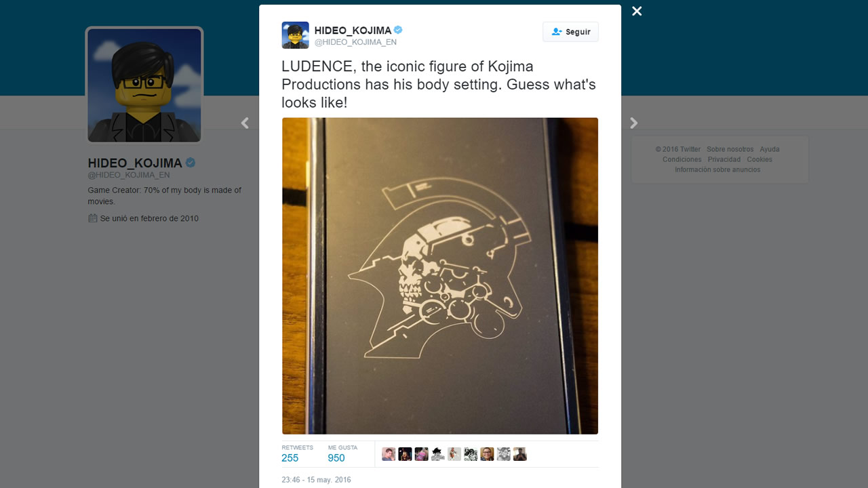The image size is (868, 488).
Task: Click verified badge beside sidebar profile name
Action: pyautogui.click(x=191, y=163)
